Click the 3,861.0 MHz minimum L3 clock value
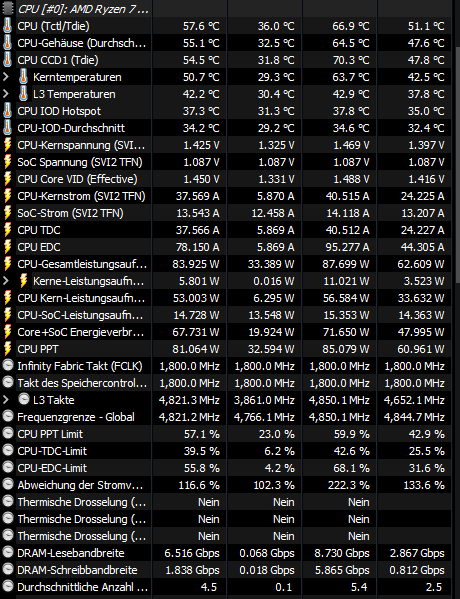 264,400
